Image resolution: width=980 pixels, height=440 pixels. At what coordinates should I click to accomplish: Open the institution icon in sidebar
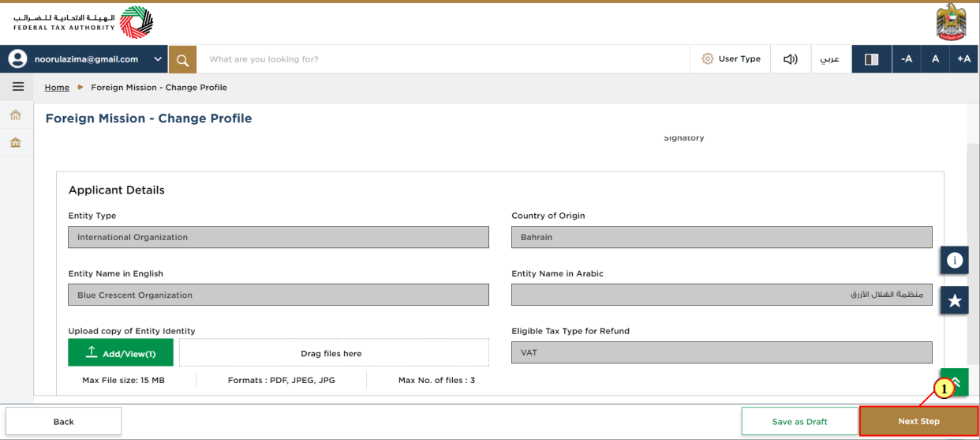coord(16,142)
